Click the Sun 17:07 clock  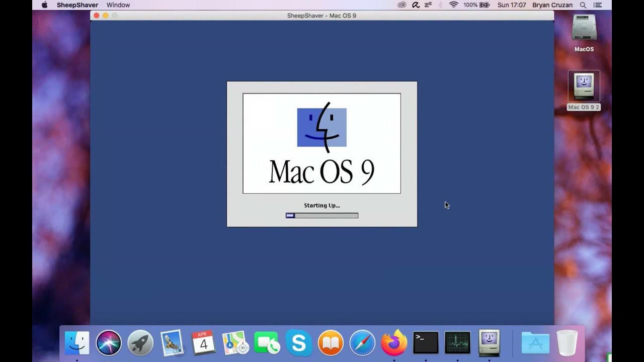click(x=512, y=5)
